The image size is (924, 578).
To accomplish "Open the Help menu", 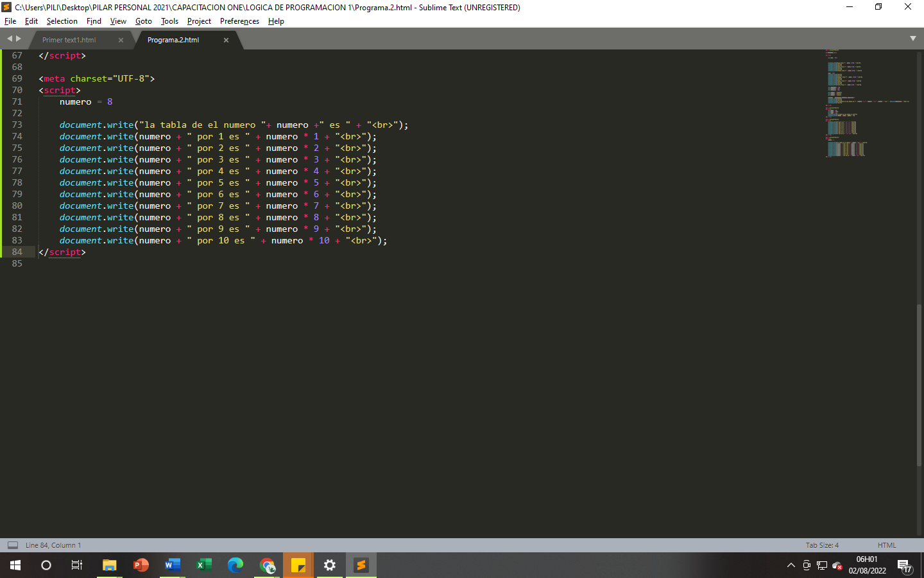I will pos(276,21).
